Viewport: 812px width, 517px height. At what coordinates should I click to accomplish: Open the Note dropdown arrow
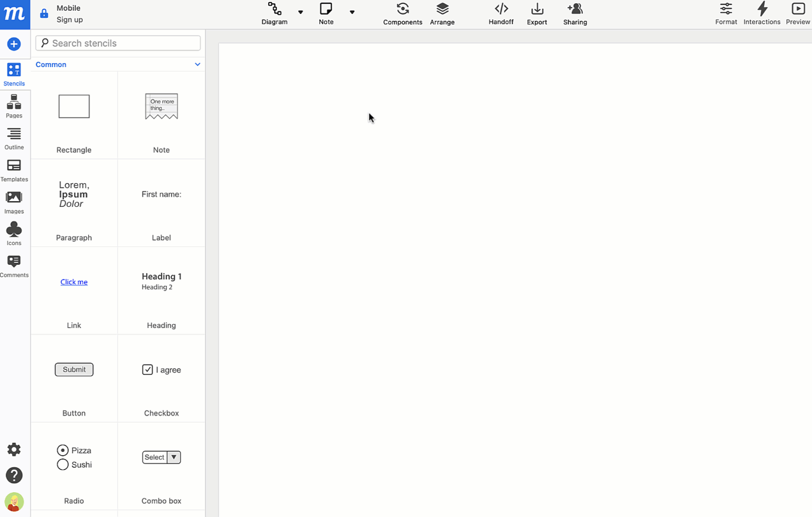[352, 13]
